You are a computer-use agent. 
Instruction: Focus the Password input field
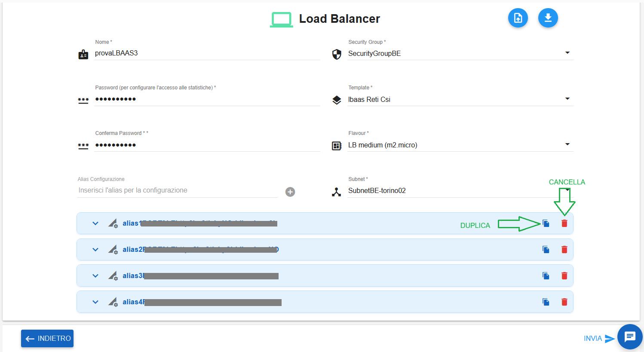tap(207, 99)
